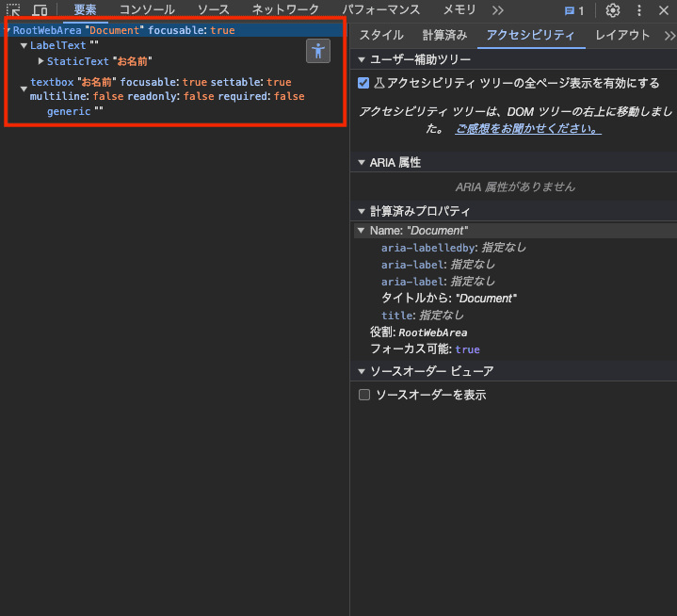677x616 pixels.
Task: Open the スタイル sidebar tab
Action: [x=381, y=36]
